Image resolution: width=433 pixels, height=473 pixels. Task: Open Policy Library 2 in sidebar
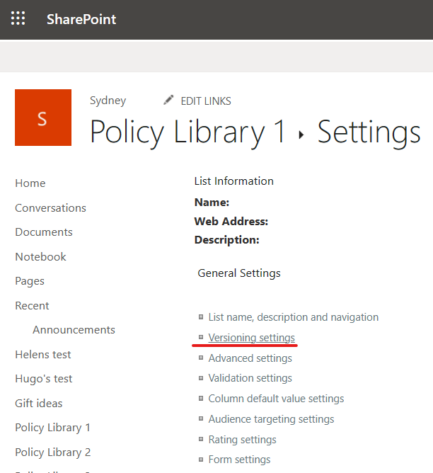[x=53, y=452]
